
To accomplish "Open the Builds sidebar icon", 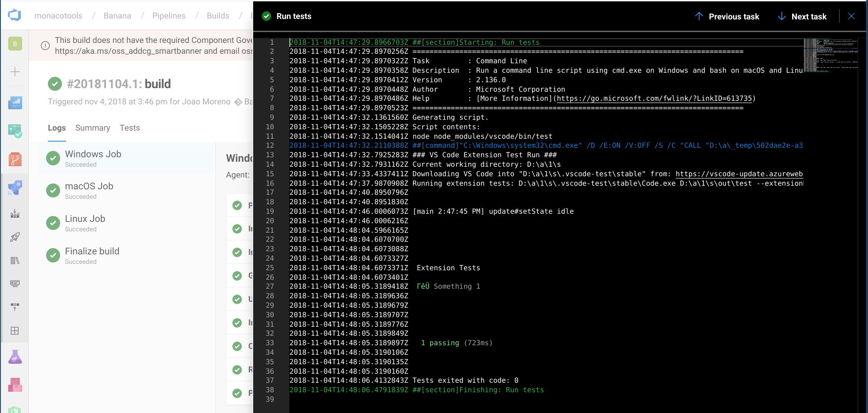I will [15, 213].
